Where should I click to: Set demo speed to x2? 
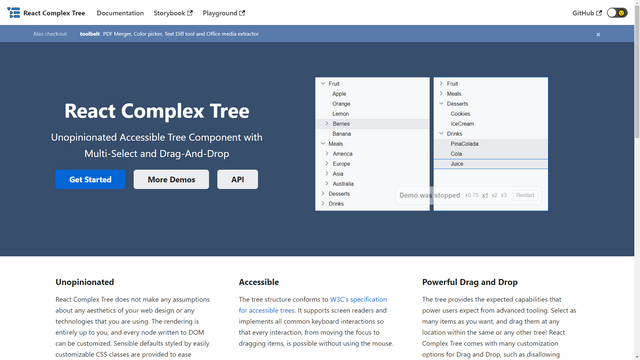494,195
